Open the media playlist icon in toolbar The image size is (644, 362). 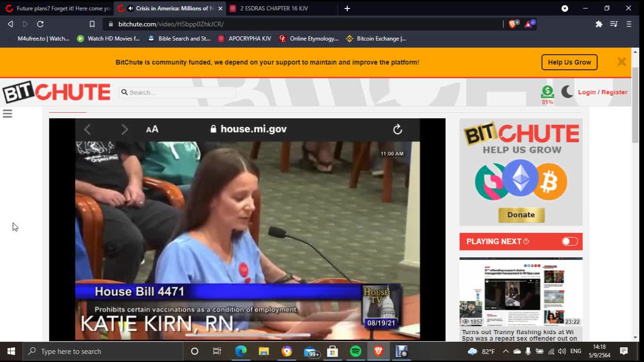[x=614, y=24]
